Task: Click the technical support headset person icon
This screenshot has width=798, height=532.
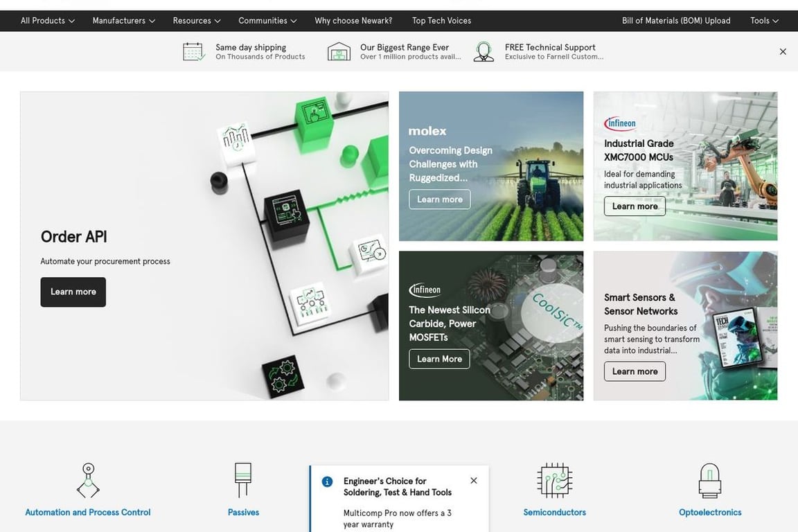Action: tap(484, 51)
